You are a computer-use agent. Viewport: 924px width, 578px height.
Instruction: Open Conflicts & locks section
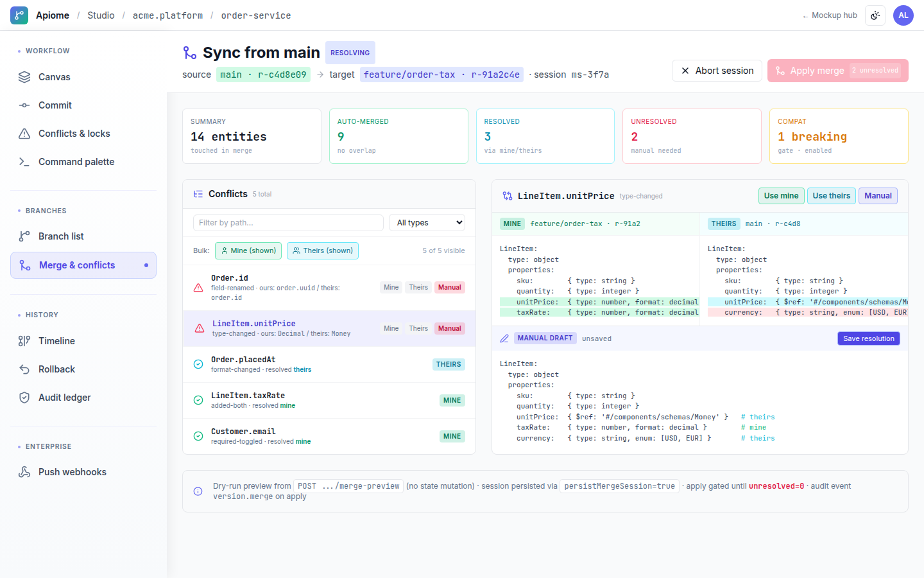pos(83,134)
